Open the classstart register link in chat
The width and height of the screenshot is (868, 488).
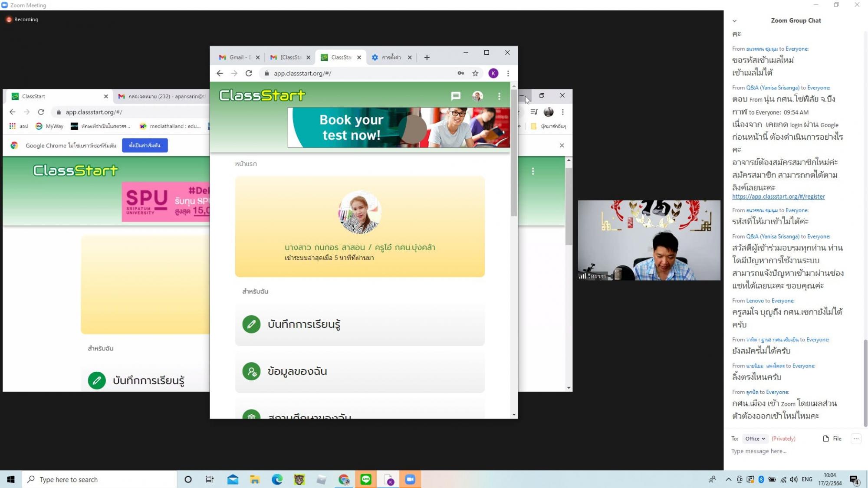pos(778,197)
